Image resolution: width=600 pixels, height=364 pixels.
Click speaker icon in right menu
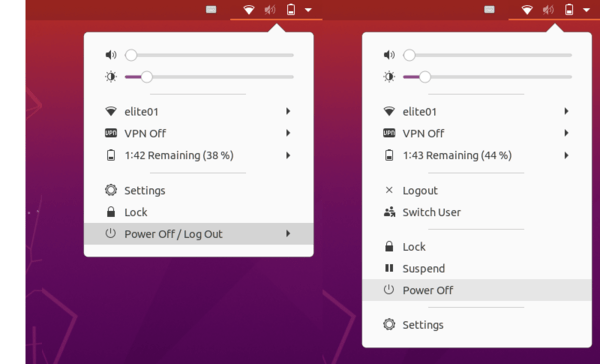coord(389,55)
